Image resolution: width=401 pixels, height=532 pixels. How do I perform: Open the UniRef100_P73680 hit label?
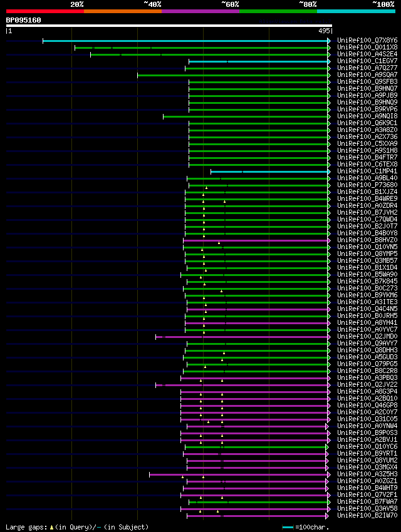367,185
